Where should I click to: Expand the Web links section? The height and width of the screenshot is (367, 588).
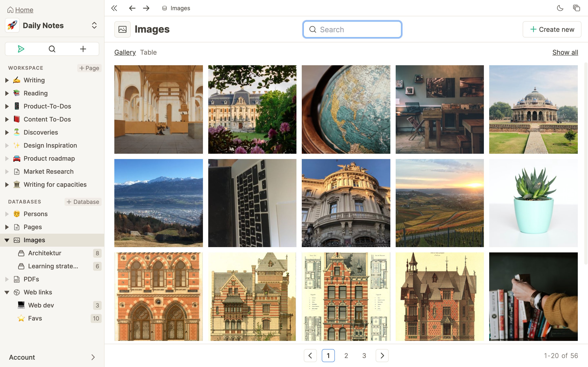[7, 292]
